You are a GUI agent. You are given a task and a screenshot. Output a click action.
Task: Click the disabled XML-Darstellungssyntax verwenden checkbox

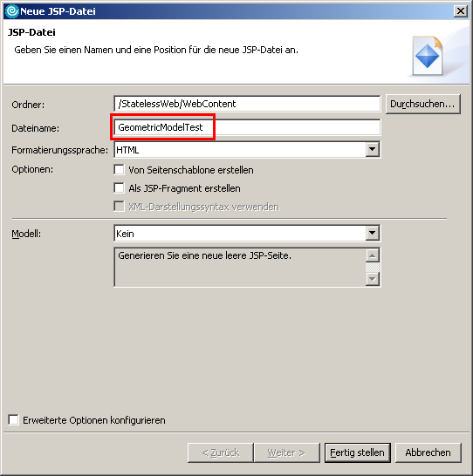coord(119,206)
